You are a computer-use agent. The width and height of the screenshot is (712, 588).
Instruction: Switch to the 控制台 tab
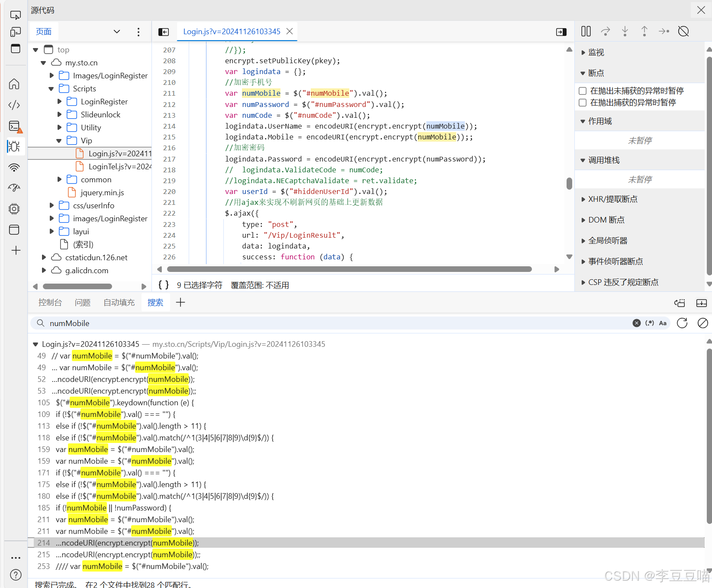click(x=50, y=302)
